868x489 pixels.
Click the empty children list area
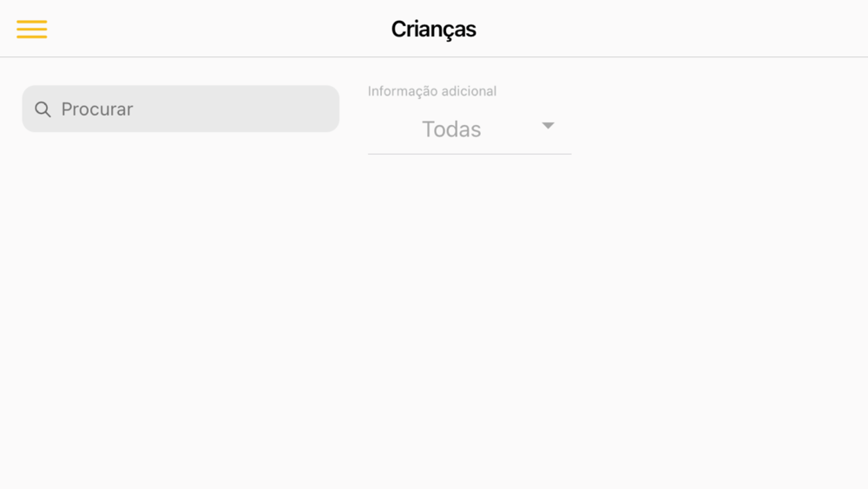pos(434,321)
